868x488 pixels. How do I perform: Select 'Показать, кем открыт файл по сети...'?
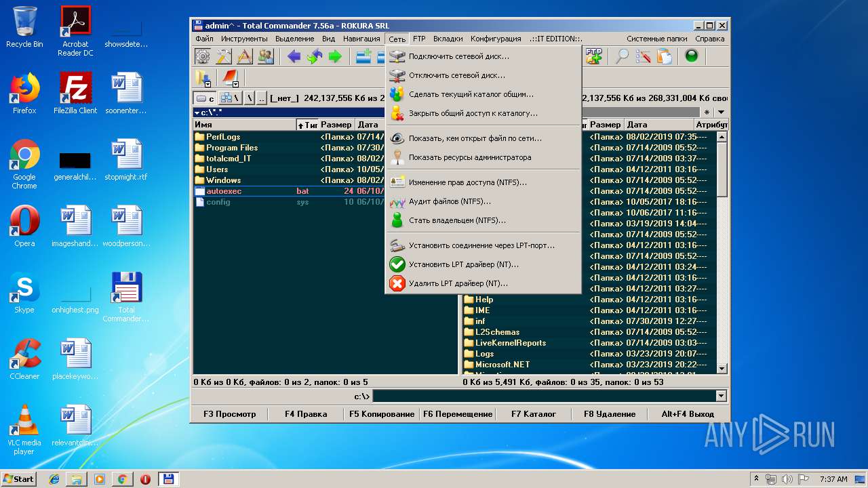point(484,138)
